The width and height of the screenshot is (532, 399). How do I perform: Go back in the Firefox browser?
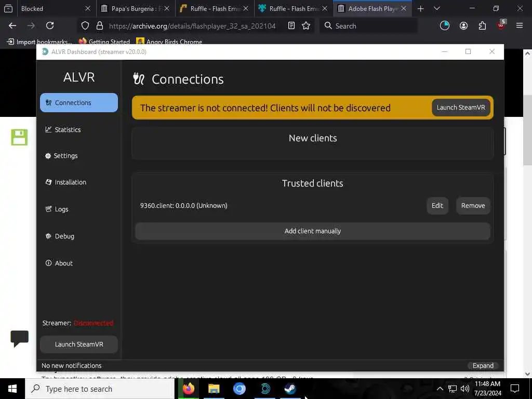click(x=12, y=26)
